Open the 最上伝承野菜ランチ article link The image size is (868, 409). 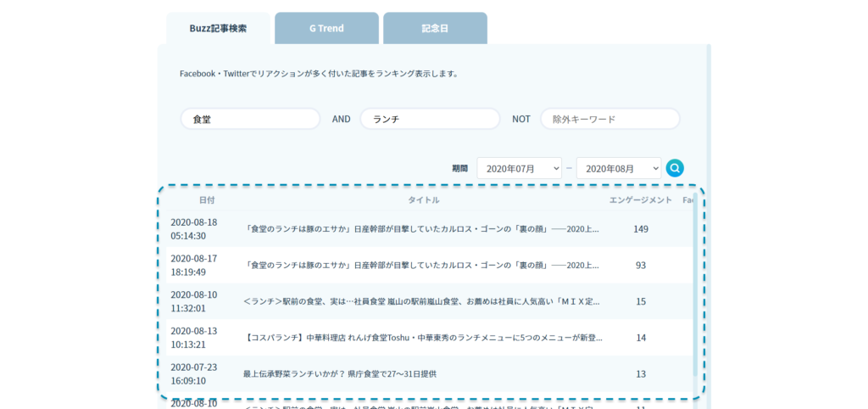(340, 373)
